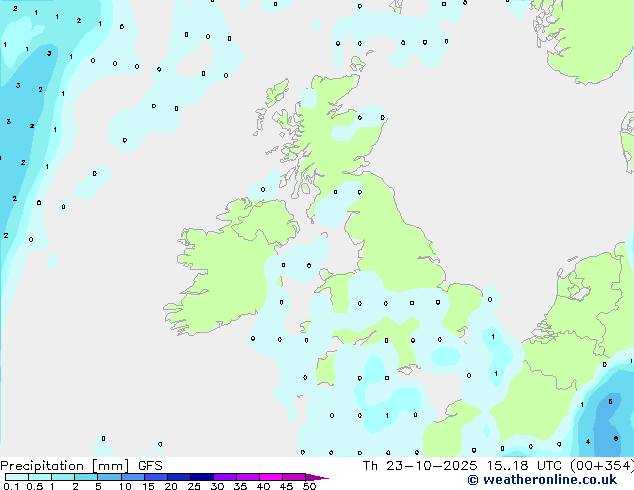This screenshot has height=490, width=634.
Task: Click the legend tick label '35'
Action: click(x=240, y=486)
